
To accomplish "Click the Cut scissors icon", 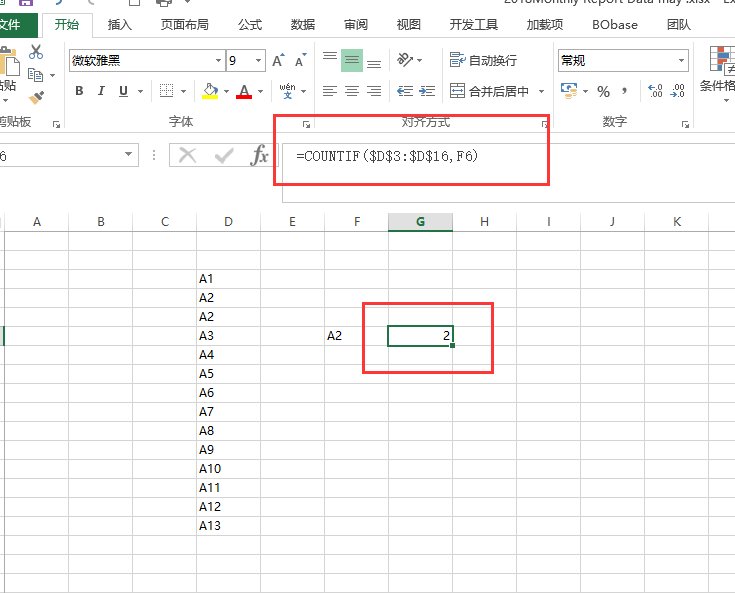I will pos(36,52).
